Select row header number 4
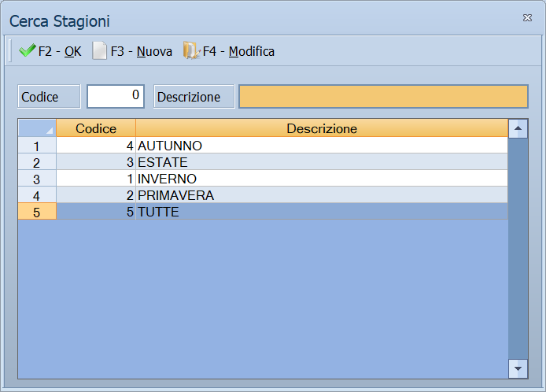546x392 pixels. coord(37,195)
